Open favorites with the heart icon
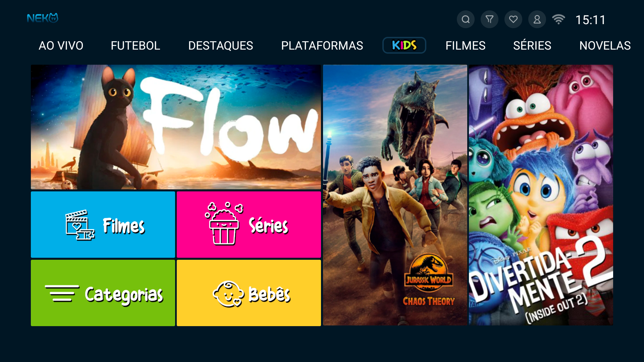 tap(513, 19)
